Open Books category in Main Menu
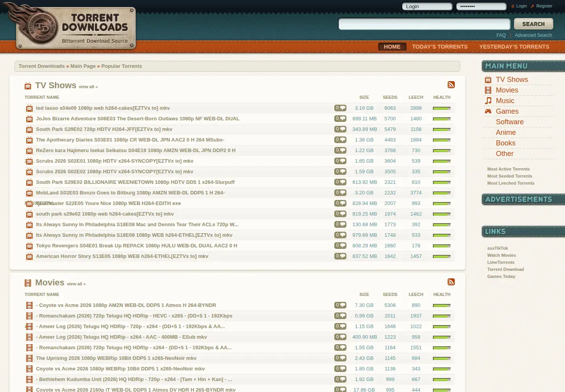The width and height of the screenshot is (565, 392). 506,143
